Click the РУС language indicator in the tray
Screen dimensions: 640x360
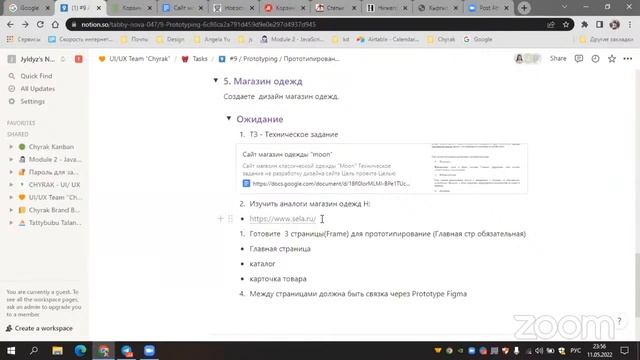point(576,351)
